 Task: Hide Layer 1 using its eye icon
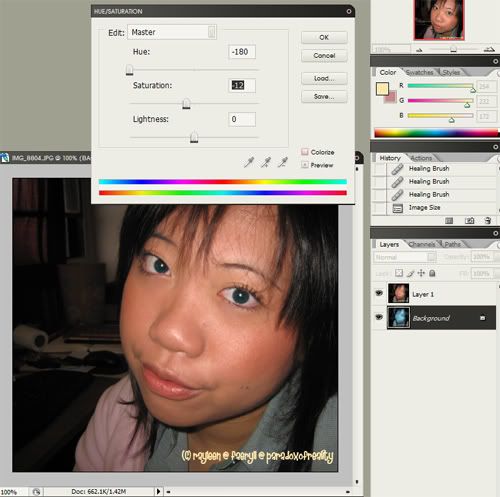(379, 293)
